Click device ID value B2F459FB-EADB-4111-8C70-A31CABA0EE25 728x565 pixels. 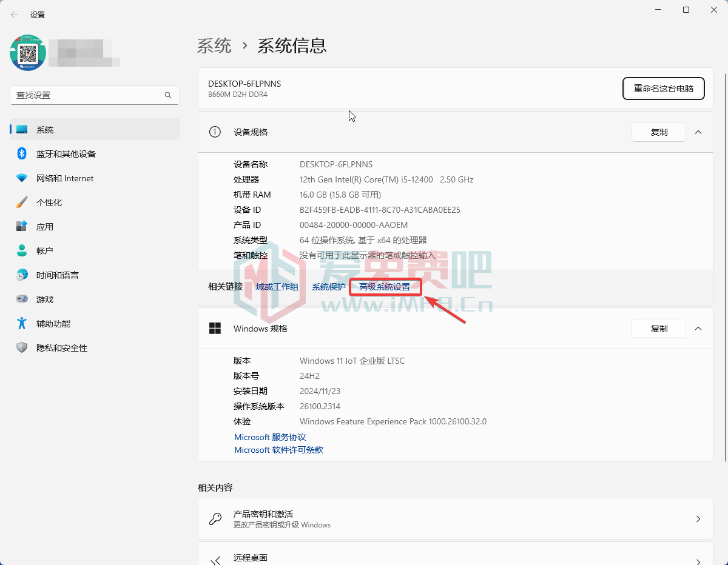pyautogui.click(x=380, y=210)
